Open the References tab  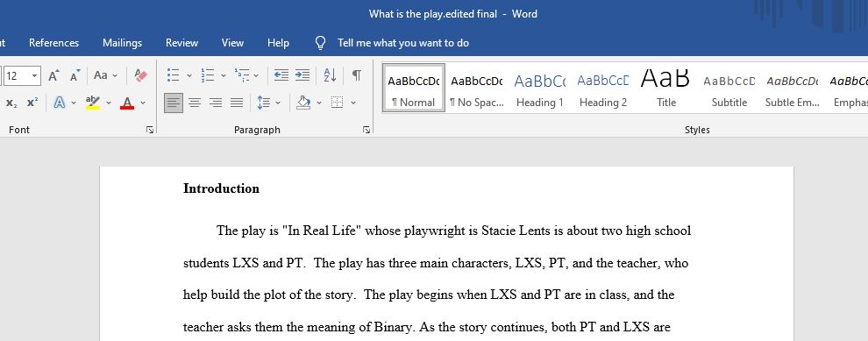[53, 43]
